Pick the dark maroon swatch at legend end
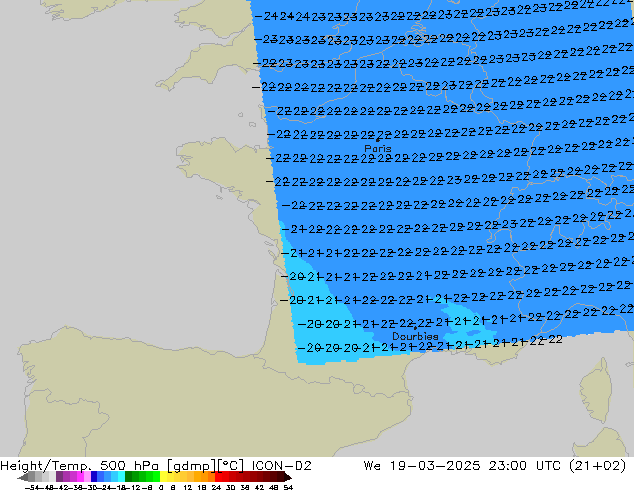The height and width of the screenshot is (490, 634). pos(282,477)
